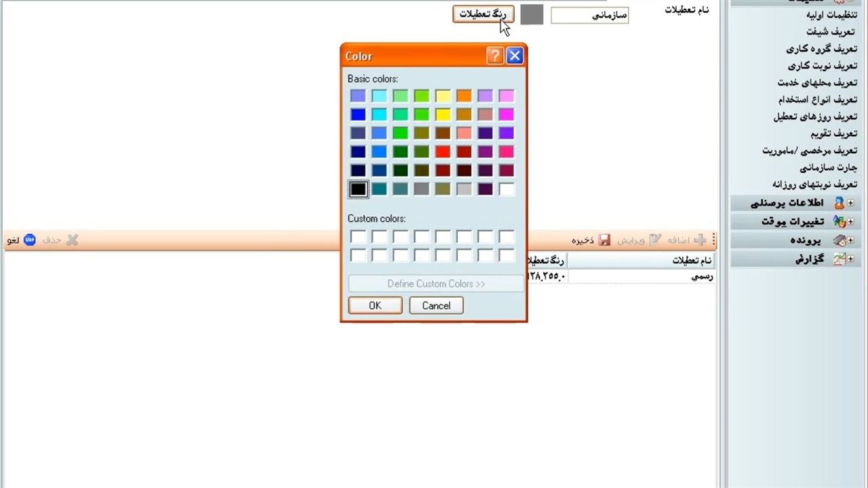Open تعریف شیفت in the sidebar
Viewport: 868px width, 488px height.
831,32
